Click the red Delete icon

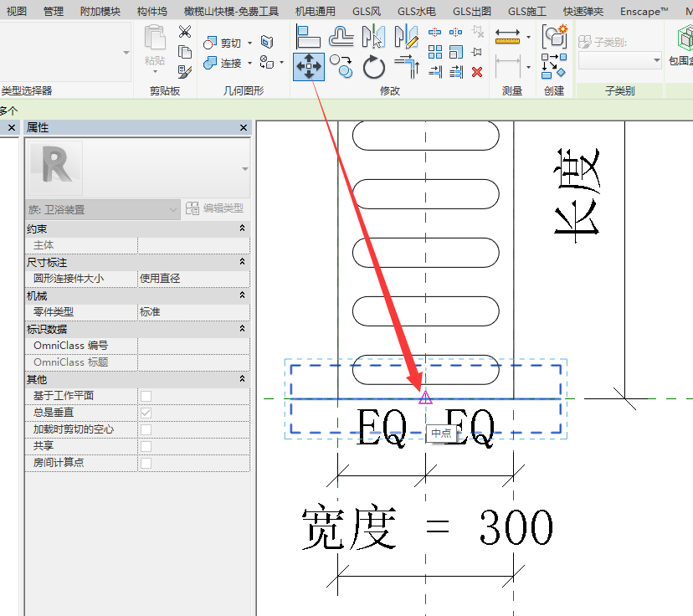pos(477,72)
